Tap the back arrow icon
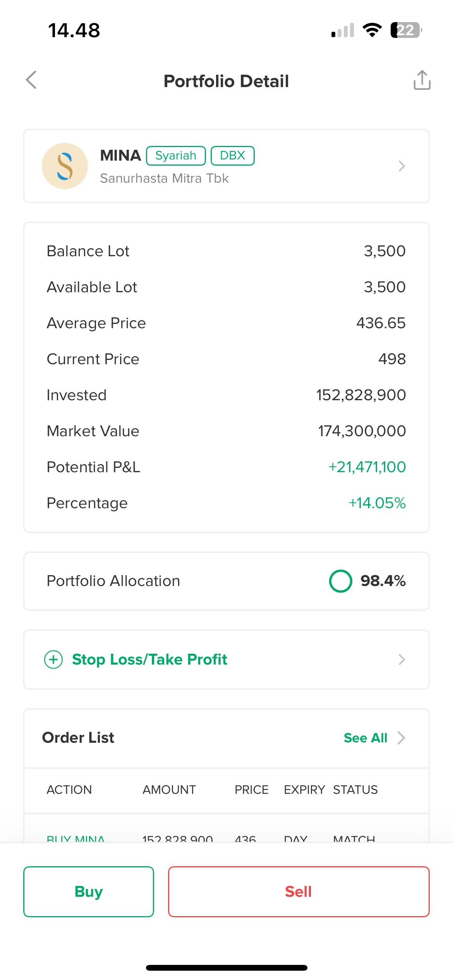Image resolution: width=453 pixels, height=980 pixels. coord(31,80)
